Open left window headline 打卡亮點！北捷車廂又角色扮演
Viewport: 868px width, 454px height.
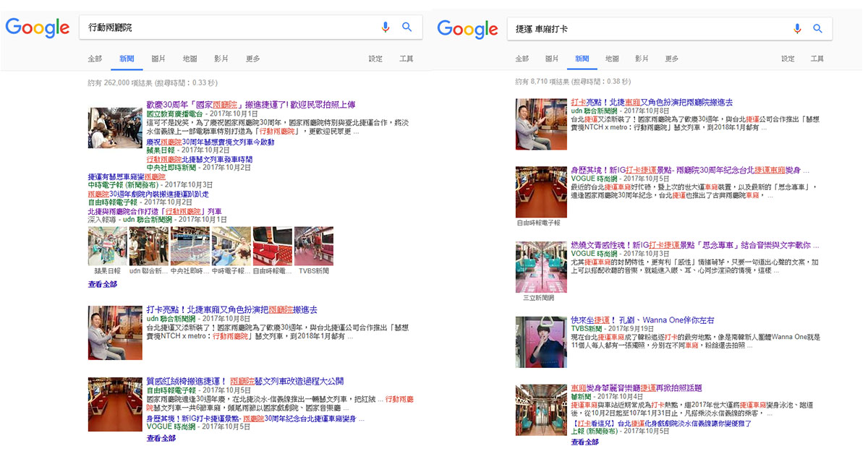(x=231, y=309)
